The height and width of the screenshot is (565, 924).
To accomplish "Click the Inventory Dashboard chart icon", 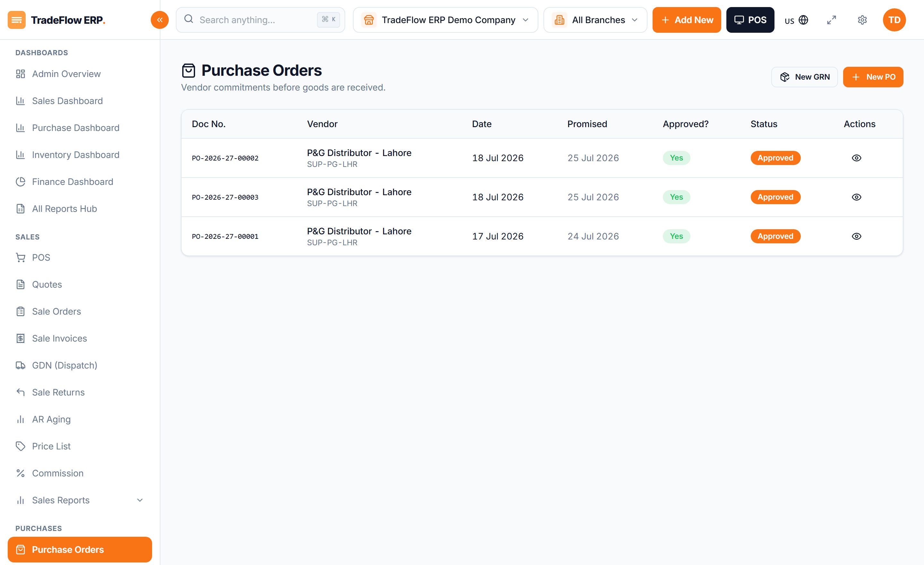I will click(20, 154).
